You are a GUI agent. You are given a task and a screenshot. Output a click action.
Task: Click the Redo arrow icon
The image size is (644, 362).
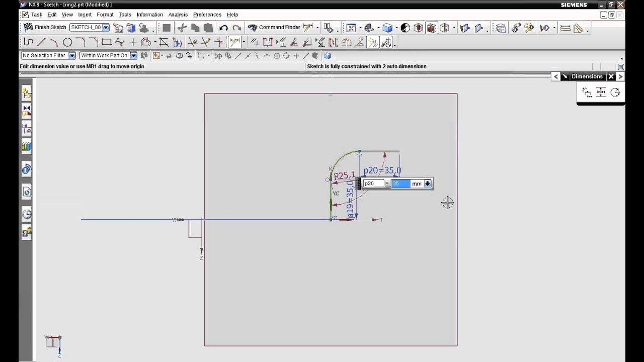tap(236, 28)
